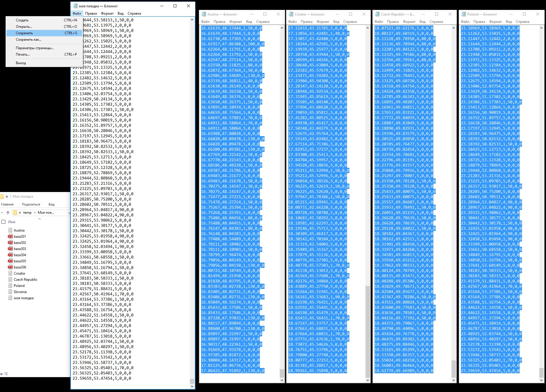Open the quick access toolbar dropdown arrow

pos(7,196)
